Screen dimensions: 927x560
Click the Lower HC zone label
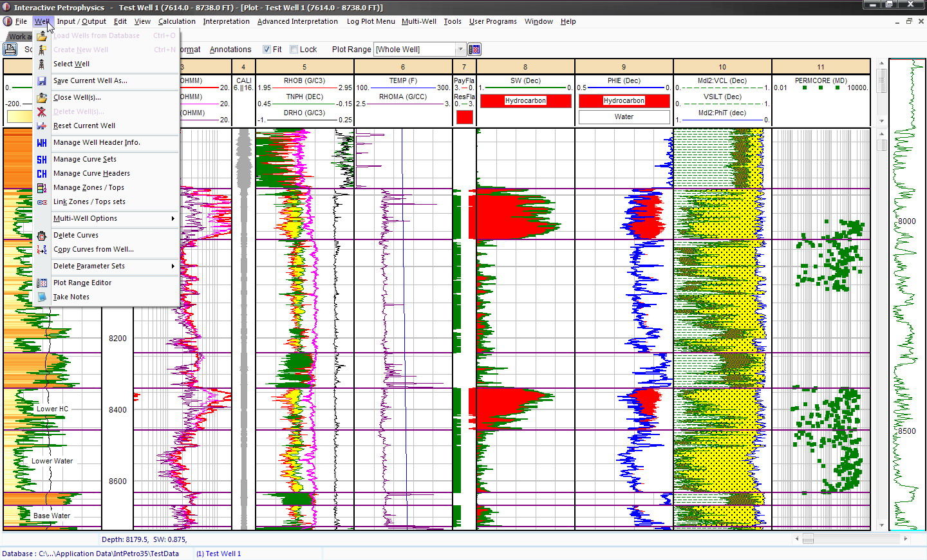click(x=52, y=409)
